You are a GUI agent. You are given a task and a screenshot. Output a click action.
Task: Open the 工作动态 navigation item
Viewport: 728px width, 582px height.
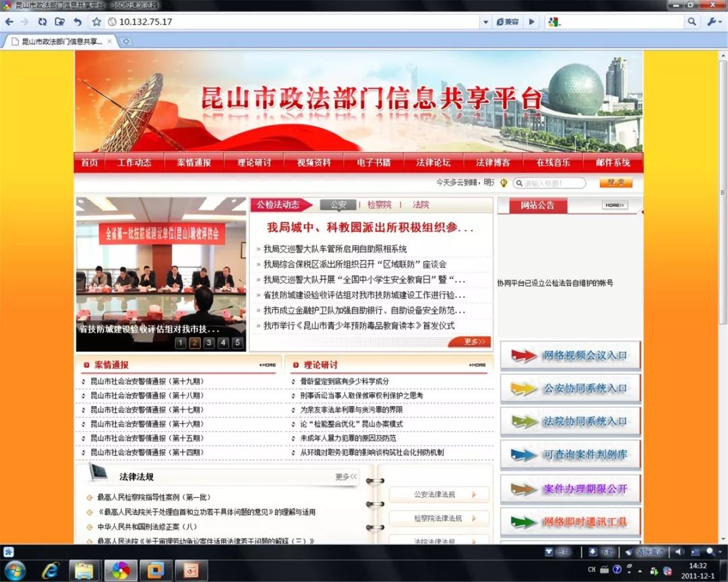point(134,162)
